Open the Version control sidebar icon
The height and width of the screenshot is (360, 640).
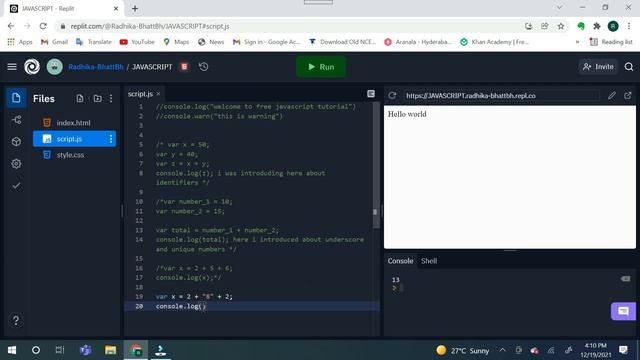[16, 120]
